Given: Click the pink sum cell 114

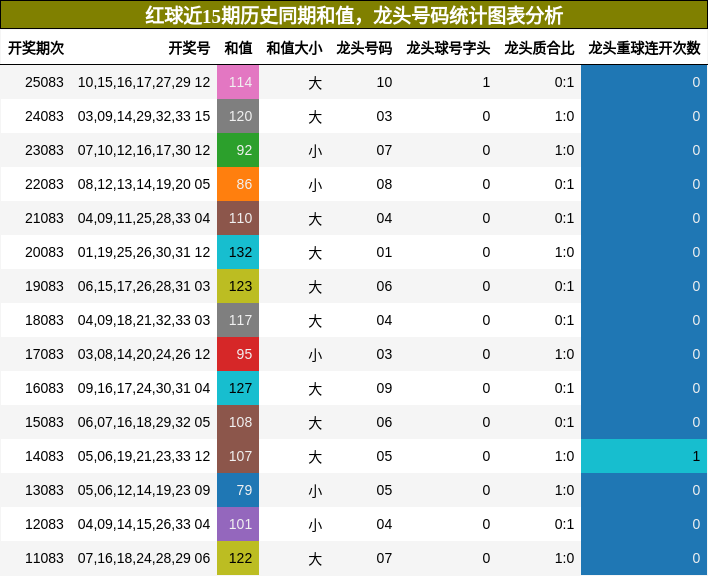Looking at the screenshot, I should (x=238, y=82).
